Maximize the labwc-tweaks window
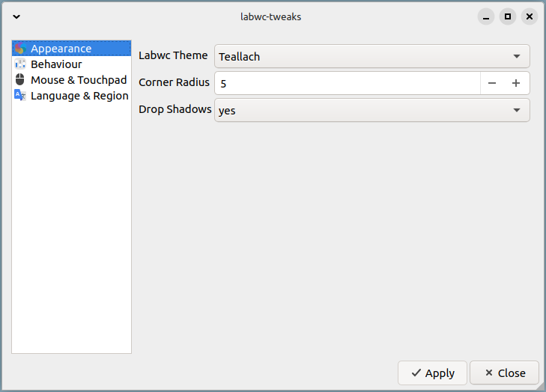 (x=508, y=16)
